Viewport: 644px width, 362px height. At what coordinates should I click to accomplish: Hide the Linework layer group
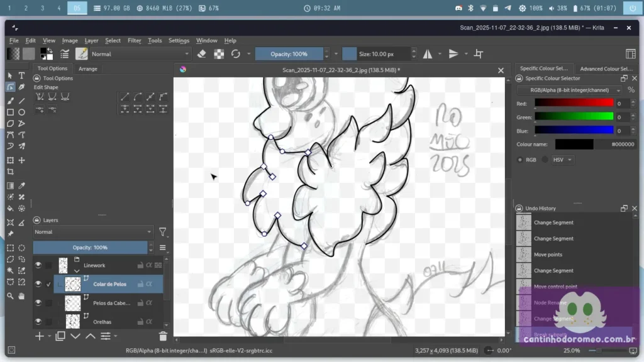38,265
